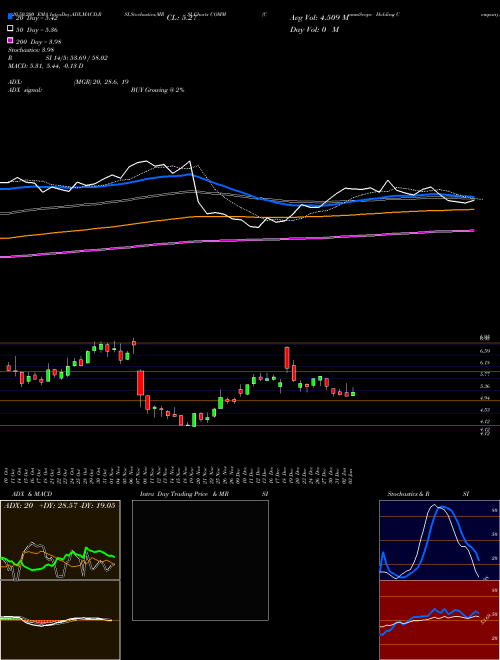500x660 pixels.
Task: Click the large red gap-down candlestick in November
Action: click(x=141, y=383)
